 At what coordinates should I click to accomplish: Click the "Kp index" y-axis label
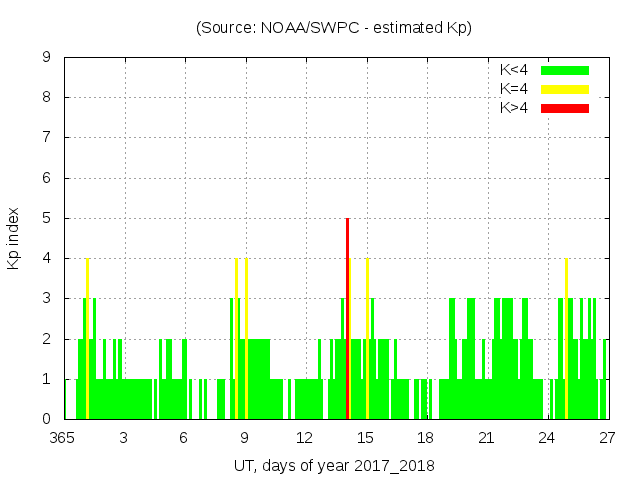(x=14, y=238)
